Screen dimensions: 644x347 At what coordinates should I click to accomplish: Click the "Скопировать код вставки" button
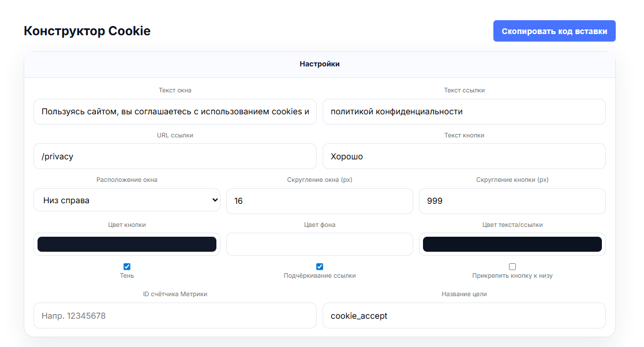coord(554,31)
